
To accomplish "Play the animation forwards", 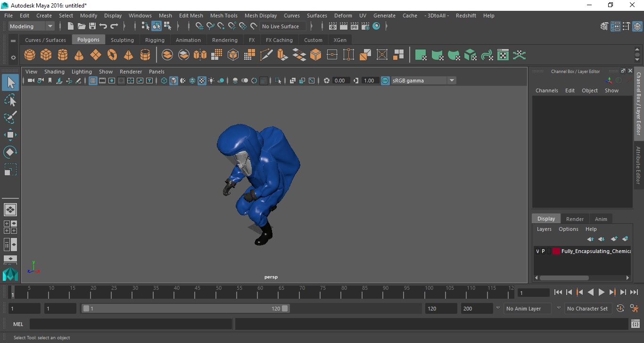I will click(x=602, y=292).
